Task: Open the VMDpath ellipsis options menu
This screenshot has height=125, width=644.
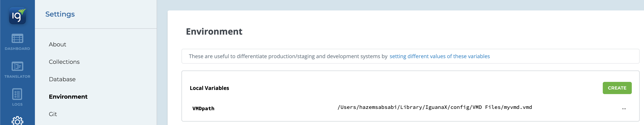Action: tap(624, 108)
